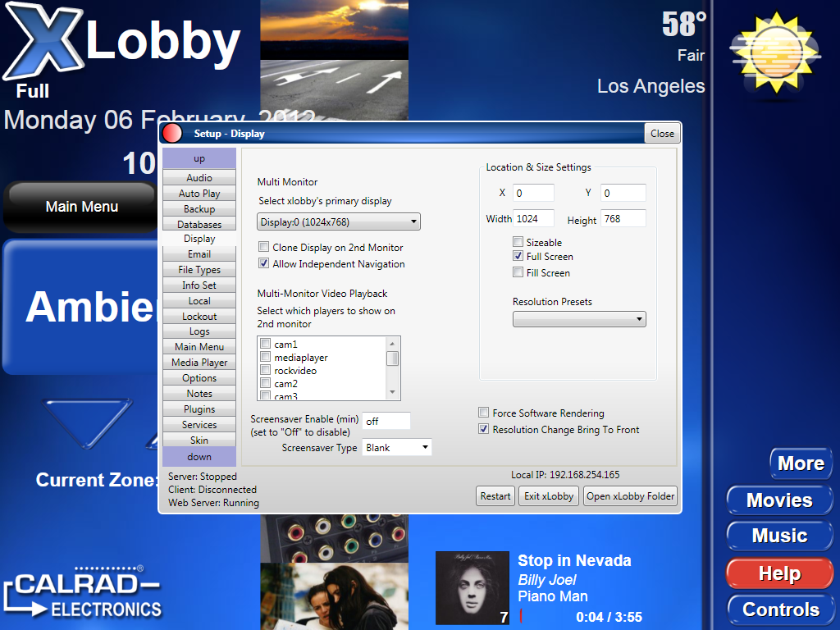Switch to the Backup tab

(199, 208)
